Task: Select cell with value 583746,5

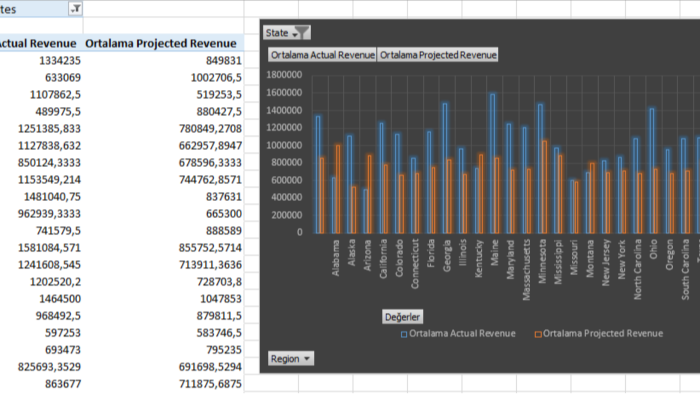Action: pos(163,332)
